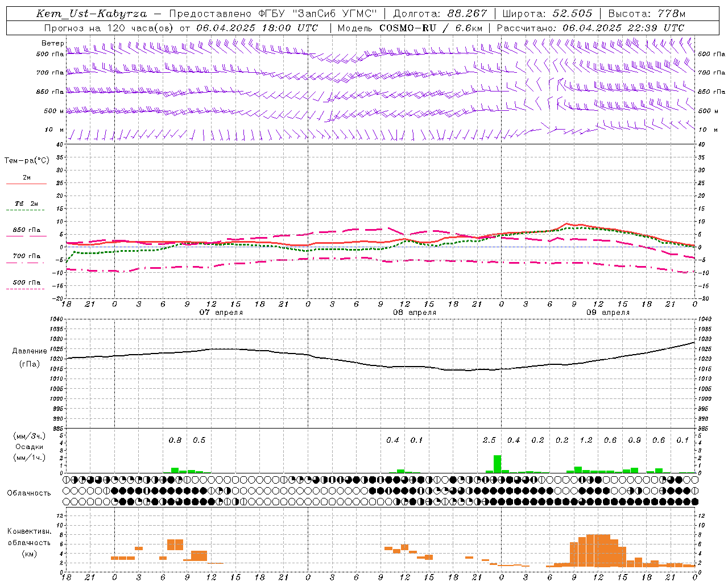Click 'Рассчитано: 06.04.2025 22:39 UTC' timestamp
The width and height of the screenshot is (728, 582).
pyautogui.click(x=590, y=28)
